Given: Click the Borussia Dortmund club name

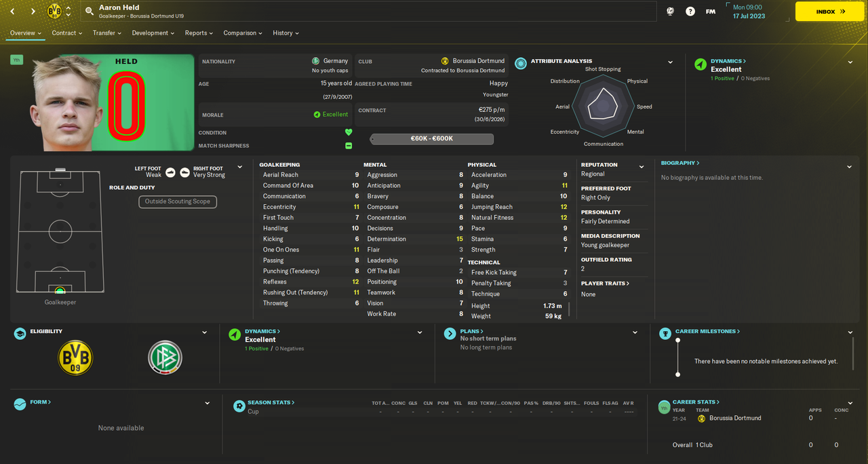Looking at the screenshot, I should (x=479, y=60).
